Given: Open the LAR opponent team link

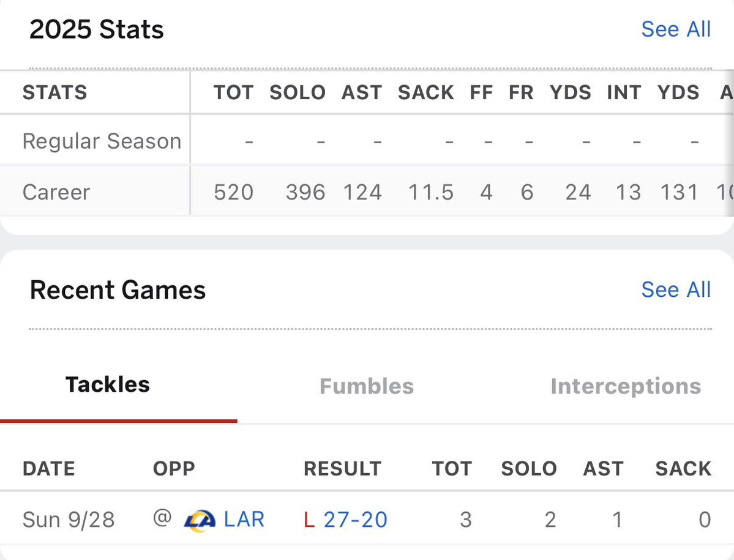Looking at the screenshot, I should 244,520.
